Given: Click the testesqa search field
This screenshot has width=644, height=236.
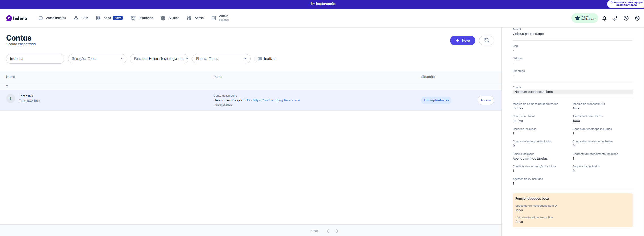Looking at the screenshot, I should (x=35, y=59).
